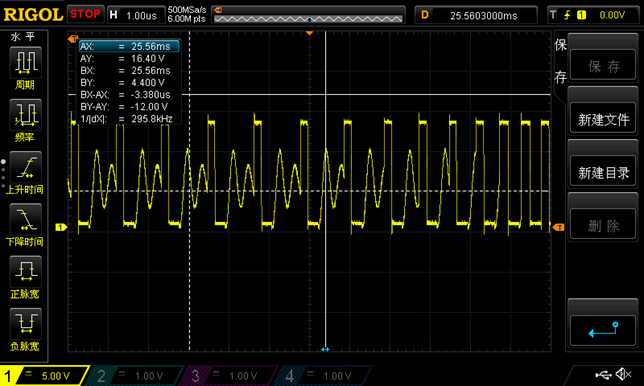Click the 新建文件 (new file) softkey
Viewport: 644px width, 386px height.
click(x=603, y=119)
